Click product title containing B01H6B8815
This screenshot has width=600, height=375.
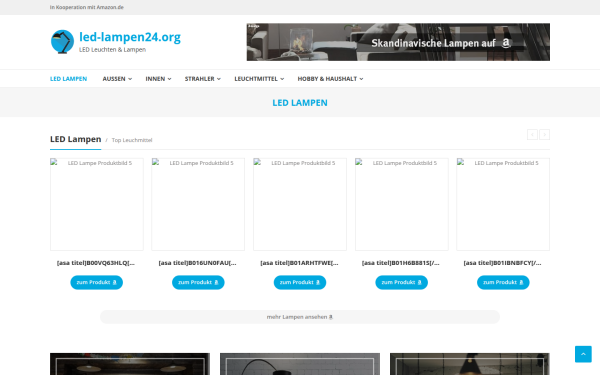click(401, 263)
